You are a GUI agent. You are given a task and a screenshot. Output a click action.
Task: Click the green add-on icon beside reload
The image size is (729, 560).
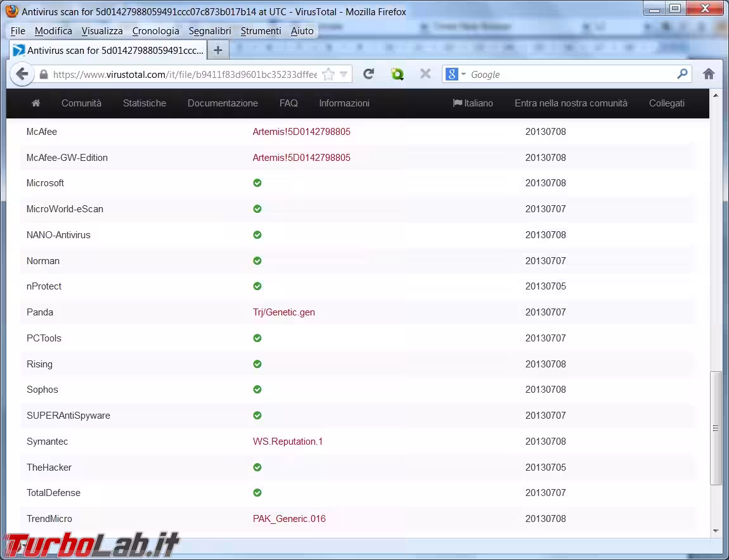(x=397, y=74)
